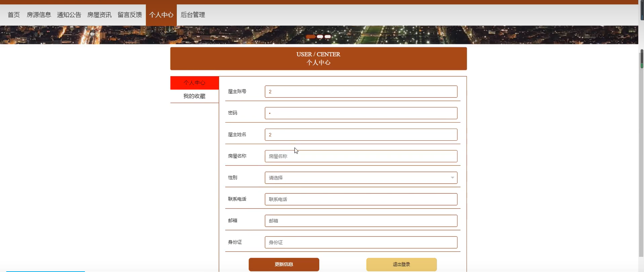Open 留言反馈 feedback menu item
644x272 pixels.
point(130,15)
